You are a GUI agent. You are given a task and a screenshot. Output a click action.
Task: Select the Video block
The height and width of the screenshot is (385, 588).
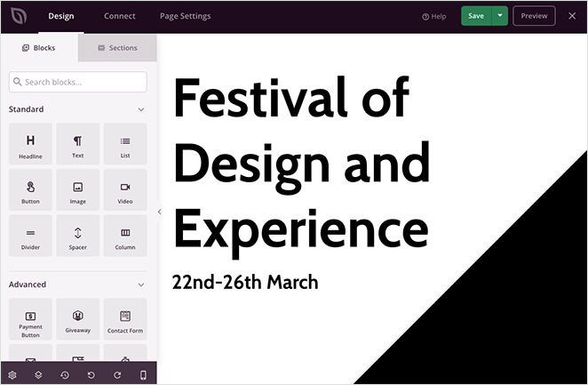(125, 189)
